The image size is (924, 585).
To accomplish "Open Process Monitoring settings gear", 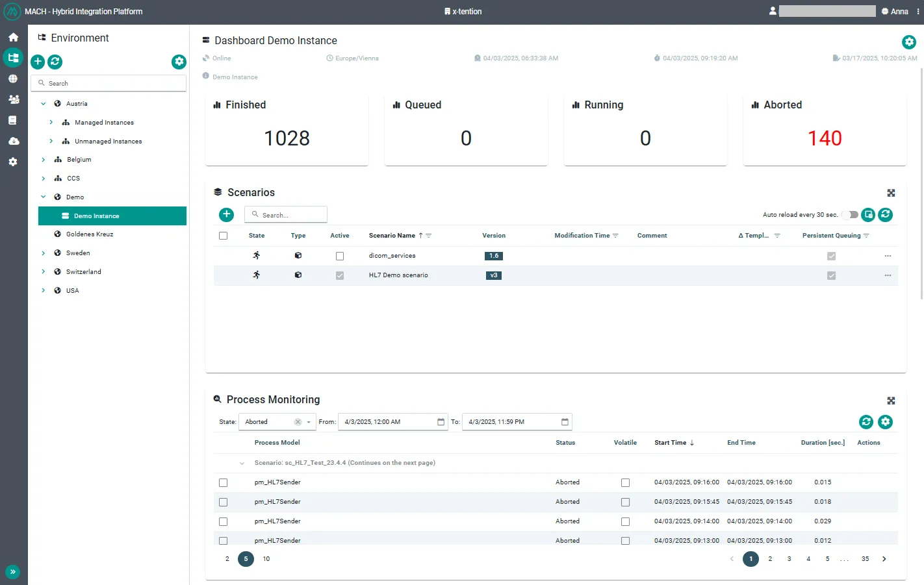I will (885, 422).
